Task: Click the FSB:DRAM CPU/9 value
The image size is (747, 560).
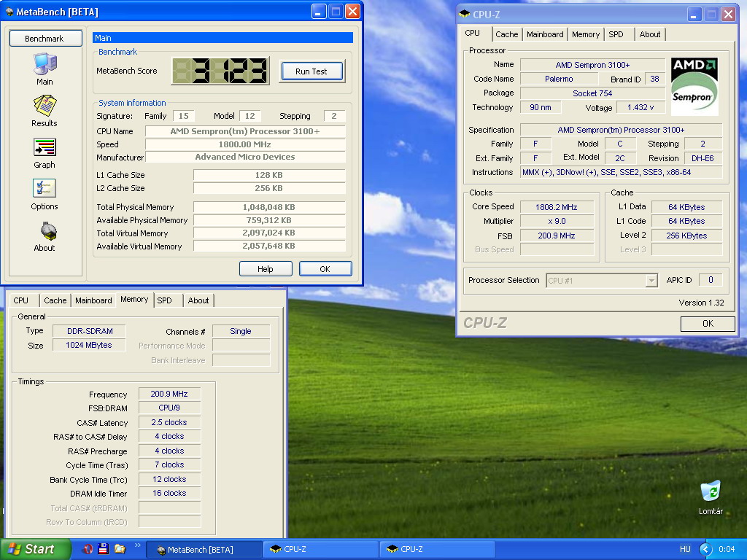Action: (x=169, y=408)
